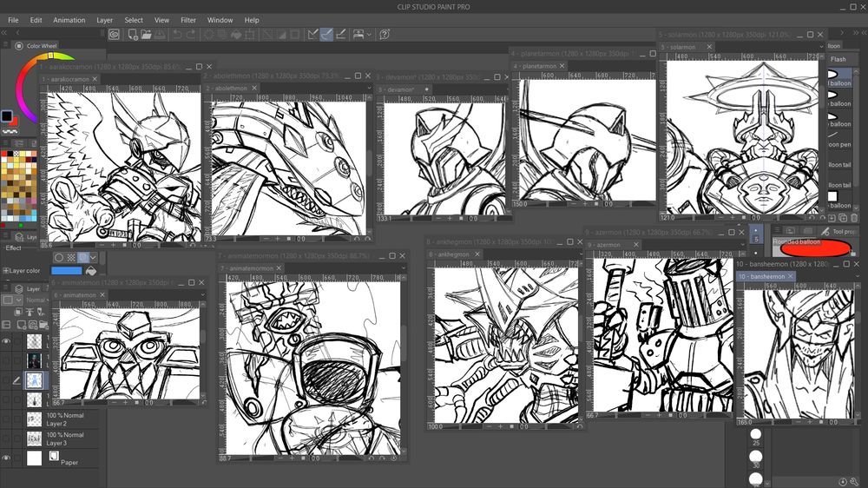Open the touch operation settings icon
The image size is (868, 488).
358,35
